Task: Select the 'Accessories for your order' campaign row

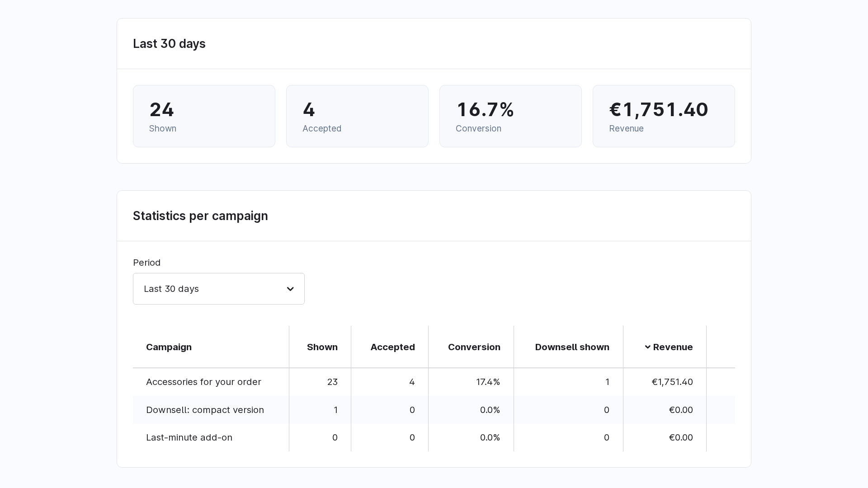Action: click(x=434, y=382)
